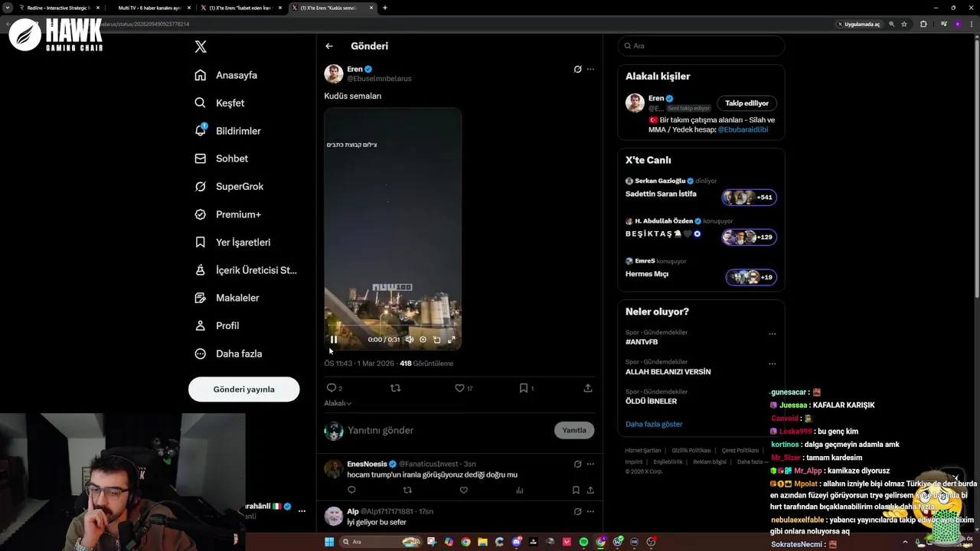Viewport: 980px width, 551px height.
Task: Click the Gönderi yayınla button
Action: [243, 389]
